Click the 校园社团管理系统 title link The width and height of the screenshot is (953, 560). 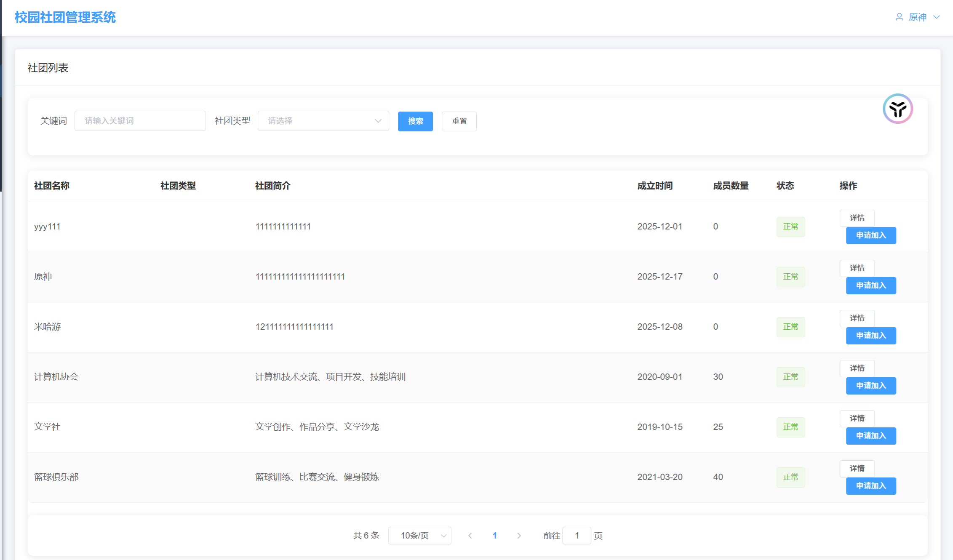[x=65, y=18]
